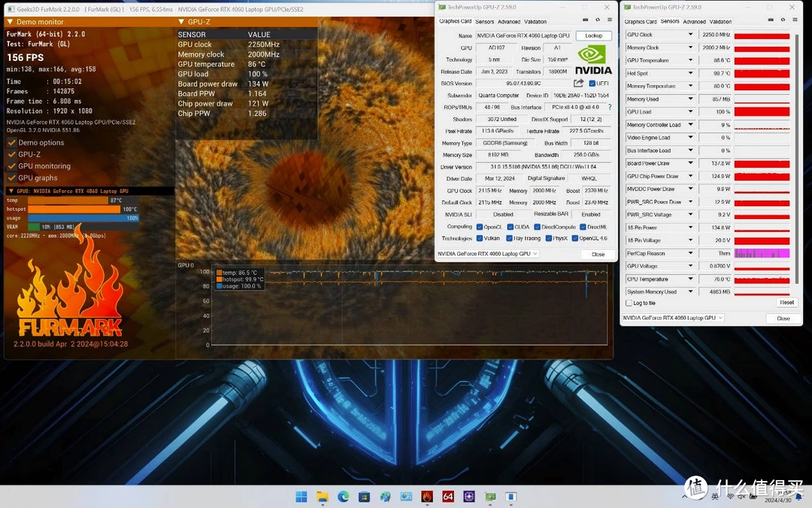This screenshot has height=508, width=812.
Task: Open the GPU Temperature sensor dropdown arrow
Action: point(690,60)
